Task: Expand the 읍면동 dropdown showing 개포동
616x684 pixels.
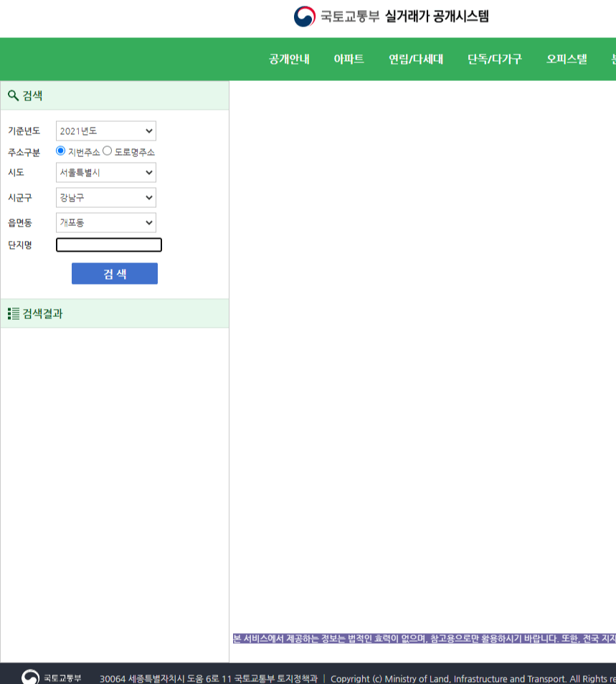Action: click(106, 223)
